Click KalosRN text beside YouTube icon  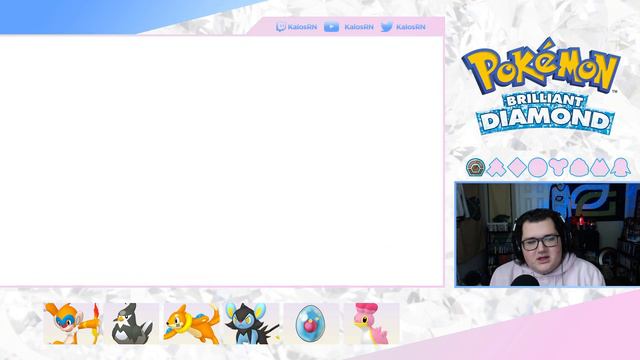tap(359, 27)
